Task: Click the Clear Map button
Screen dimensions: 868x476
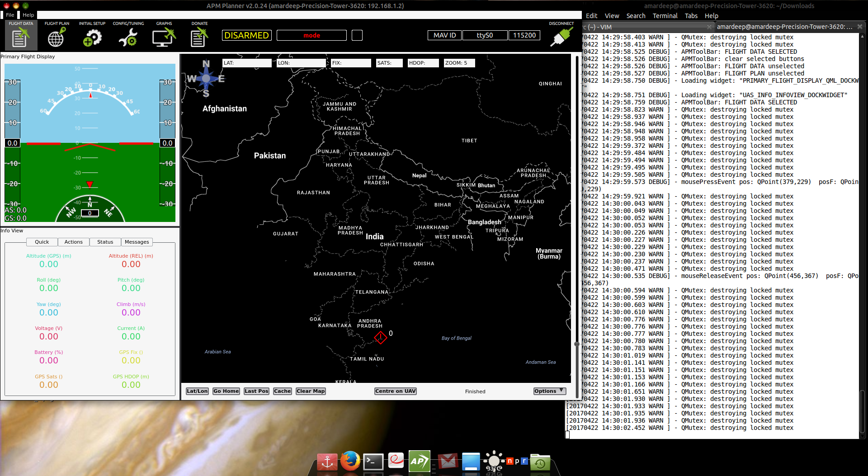Action: (x=311, y=391)
